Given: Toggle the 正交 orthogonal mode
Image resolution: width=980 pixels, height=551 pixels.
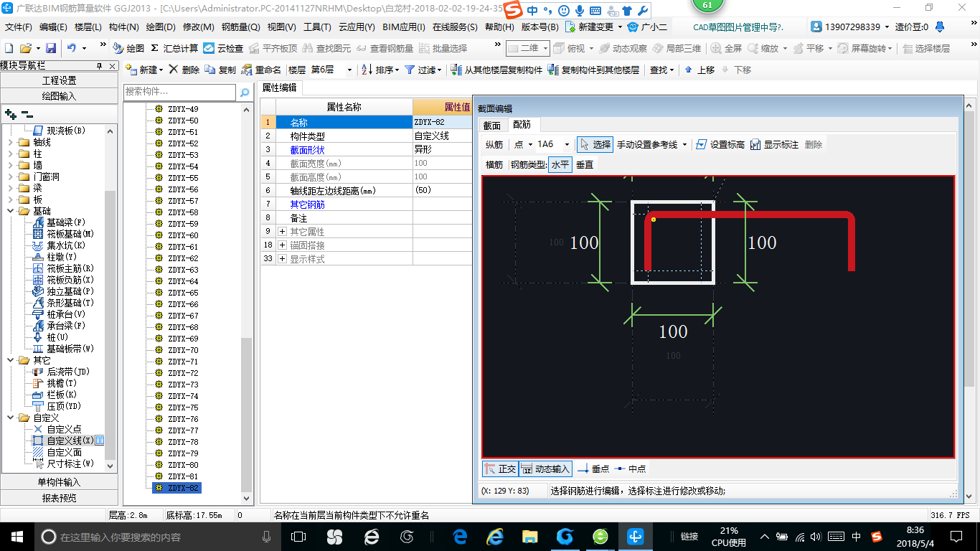Looking at the screenshot, I should (500, 468).
